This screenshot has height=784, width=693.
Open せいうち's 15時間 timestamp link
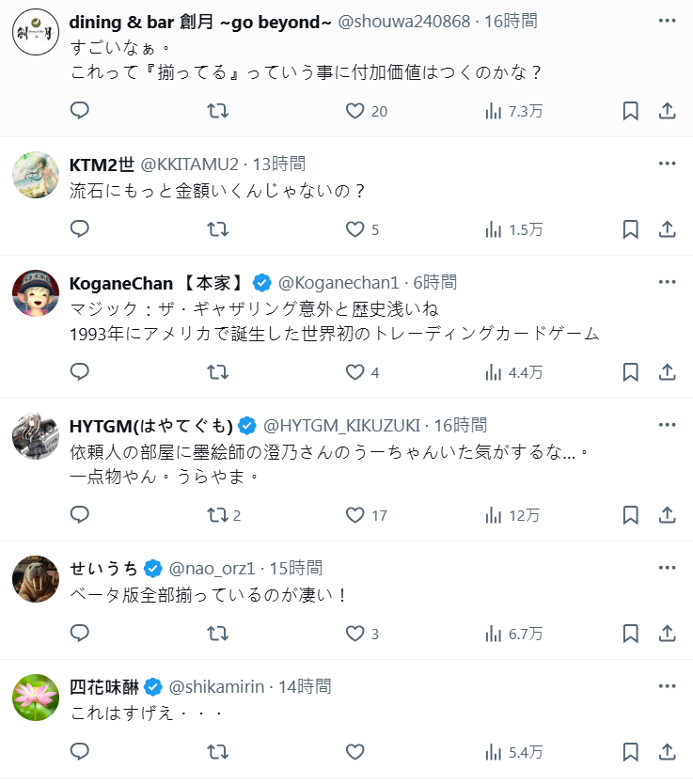pos(295,568)
